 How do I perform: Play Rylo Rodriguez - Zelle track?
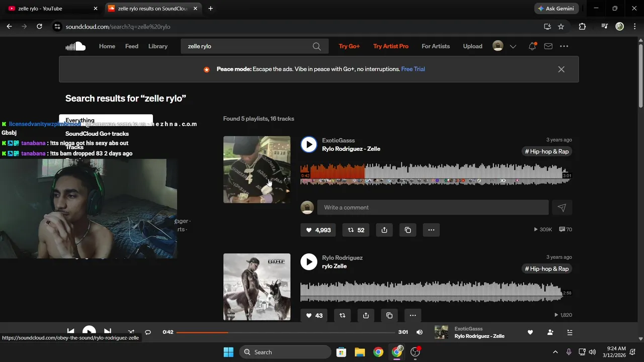309,145
